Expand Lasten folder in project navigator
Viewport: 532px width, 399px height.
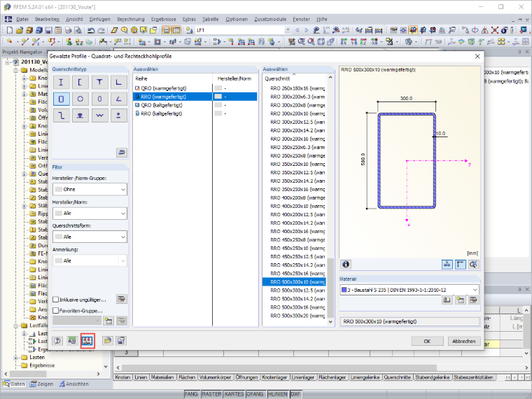point(15,357)
